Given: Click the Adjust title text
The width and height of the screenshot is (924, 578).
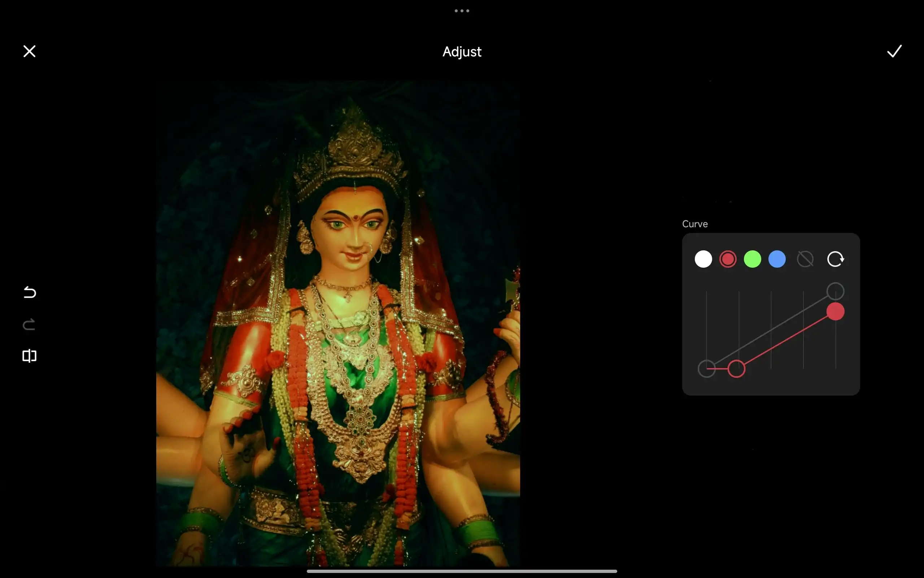Looking at the screenshot, I should click(x=462, y=52).
